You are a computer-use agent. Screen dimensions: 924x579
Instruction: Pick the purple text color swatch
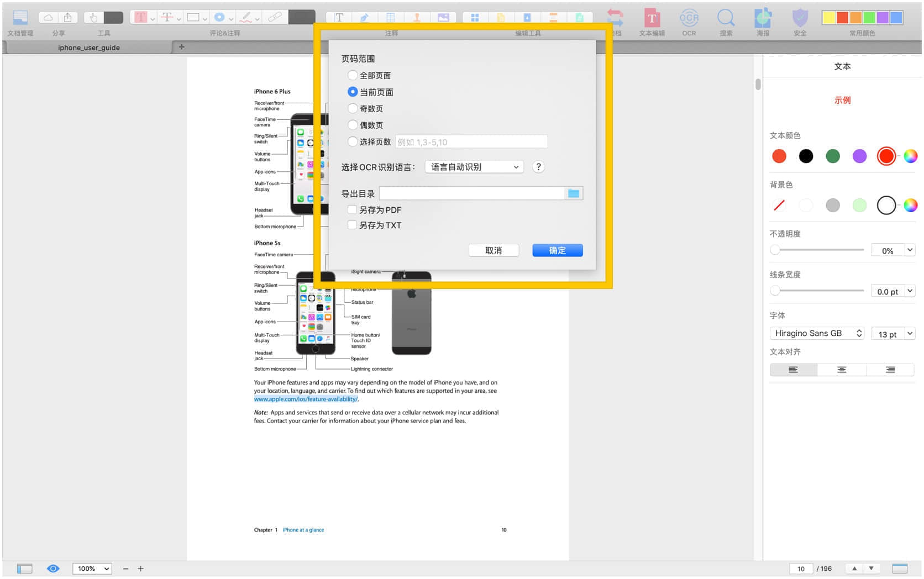859,156
